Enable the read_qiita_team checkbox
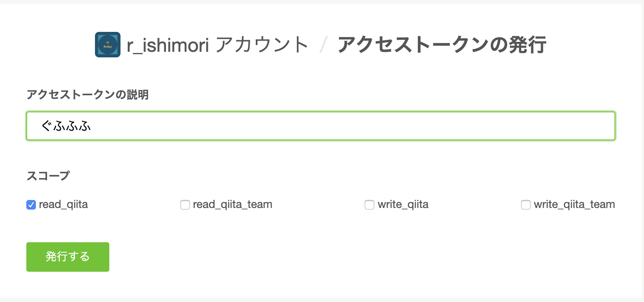 185,205
